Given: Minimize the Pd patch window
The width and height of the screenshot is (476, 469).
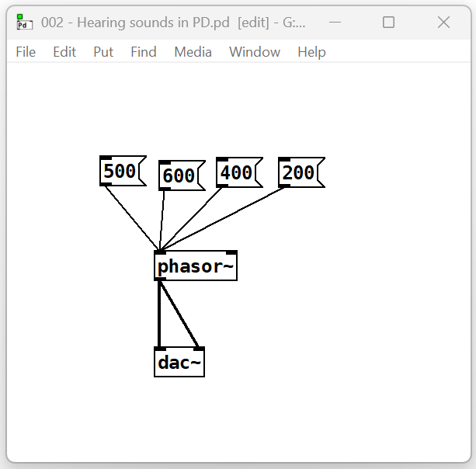Looking at the screenshot, I should tap(334, 23).
